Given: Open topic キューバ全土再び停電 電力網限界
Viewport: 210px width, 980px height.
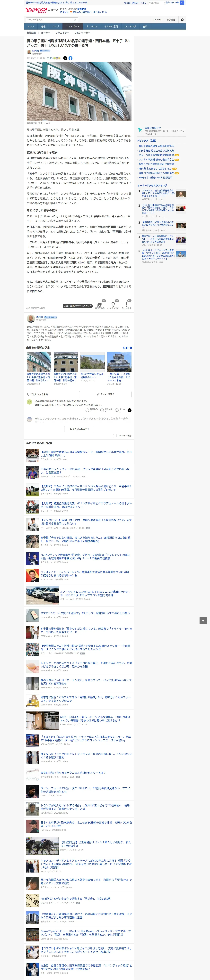Looking at the screenshot, I should [156, 155].
